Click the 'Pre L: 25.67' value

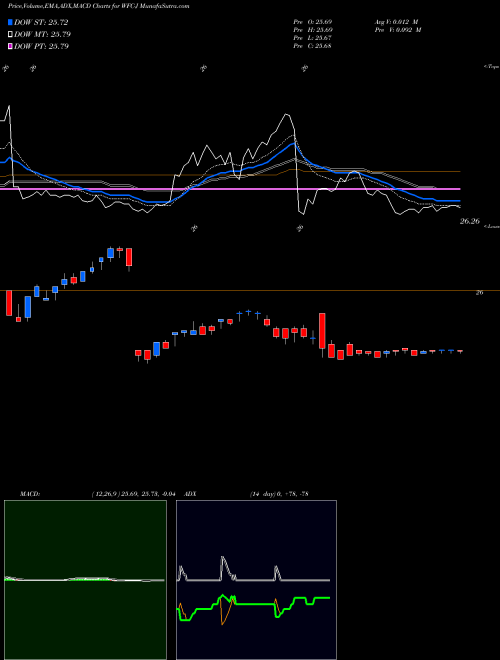(313, 38)
